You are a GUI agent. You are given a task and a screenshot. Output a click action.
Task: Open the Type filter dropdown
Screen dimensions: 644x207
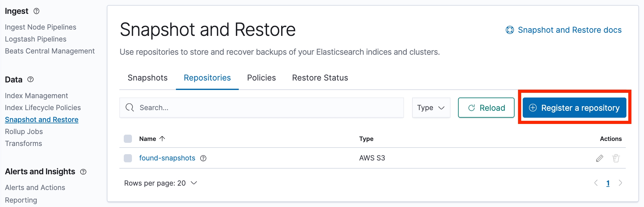[431, 108]
